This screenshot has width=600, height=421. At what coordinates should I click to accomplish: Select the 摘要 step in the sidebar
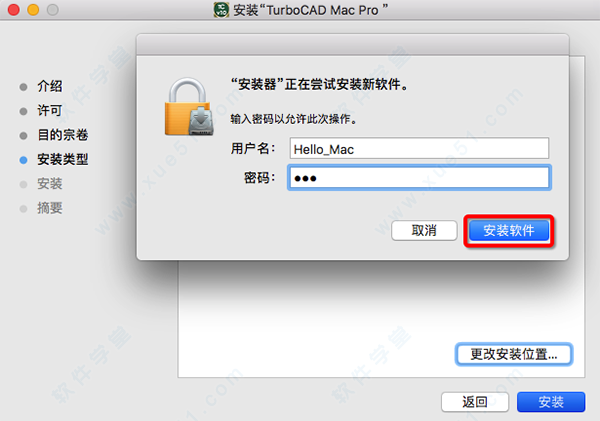pyautogui.click(x=50, y=208)
